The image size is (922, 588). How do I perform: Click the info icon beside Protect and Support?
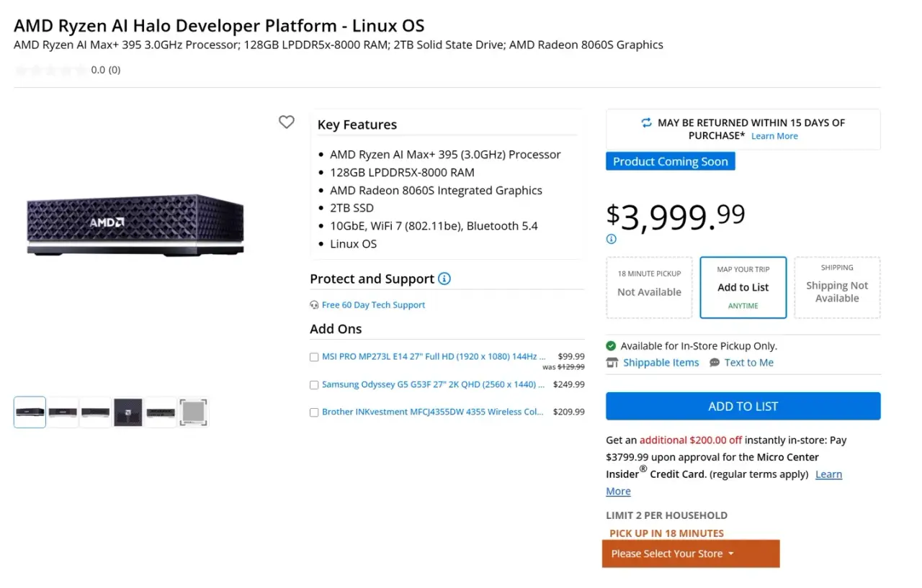(444, 279)
